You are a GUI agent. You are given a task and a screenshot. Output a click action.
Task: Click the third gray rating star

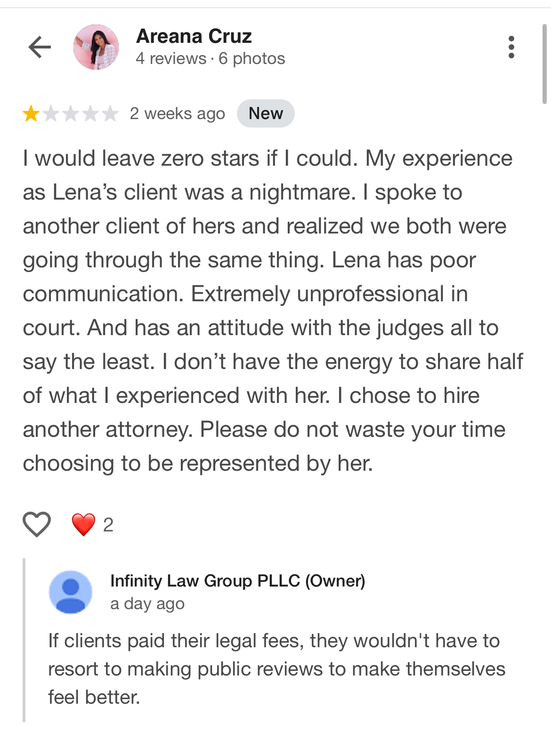(x=71, y=114)
